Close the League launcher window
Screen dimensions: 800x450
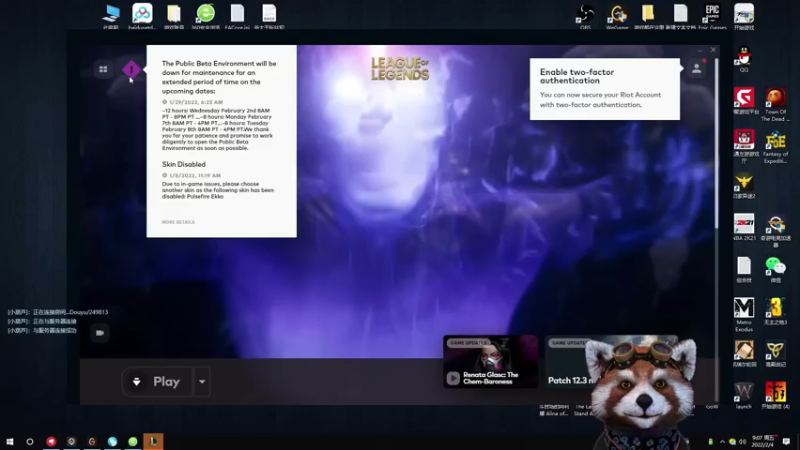(x=713, y=50)
